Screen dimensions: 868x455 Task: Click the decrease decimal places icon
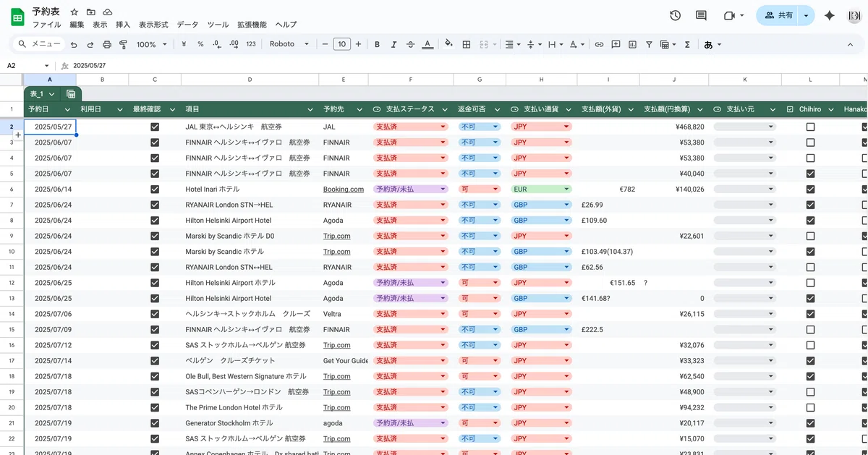[217, 44]
